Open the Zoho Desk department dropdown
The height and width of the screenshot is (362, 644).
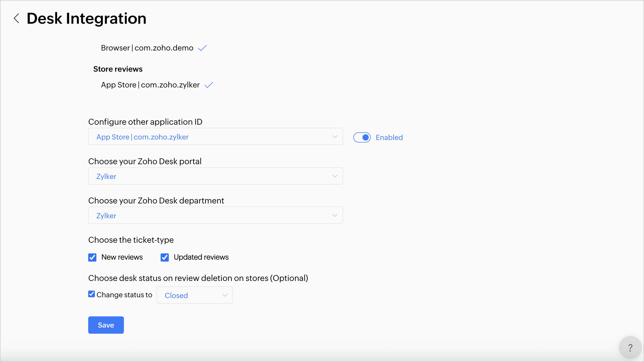point(215,215)
